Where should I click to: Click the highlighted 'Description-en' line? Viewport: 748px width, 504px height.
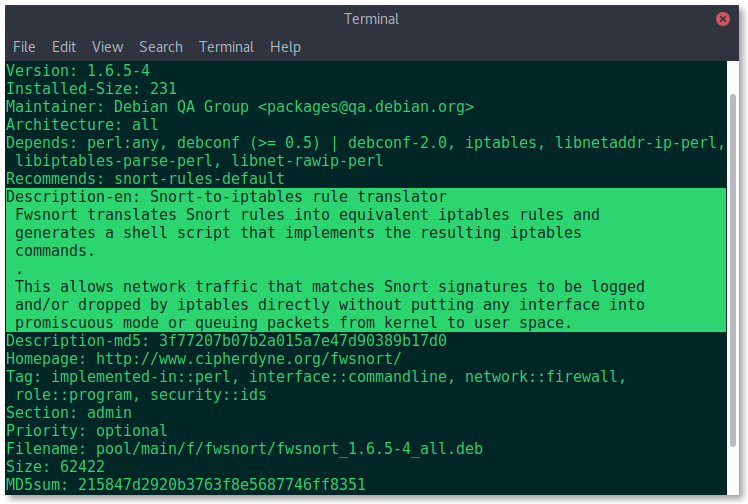pos(226,196)
